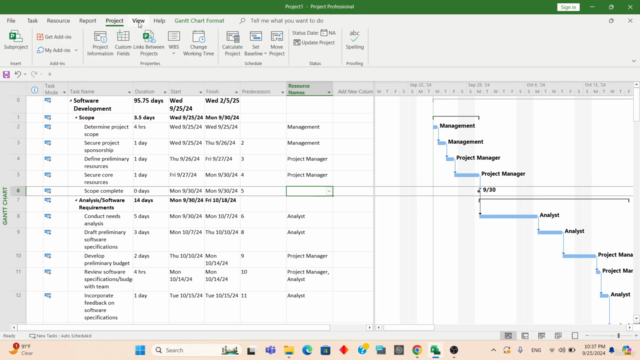The image size is (640, 360).
Task: Open the Windows Start menu
Action: (x=140, y=350)
